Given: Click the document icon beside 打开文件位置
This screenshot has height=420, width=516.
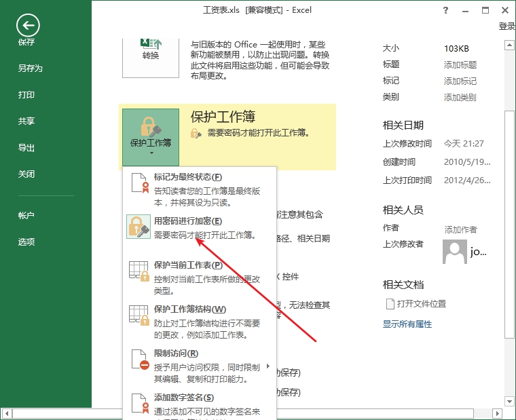Looking at the screenshot, I should tap(390, 304).
